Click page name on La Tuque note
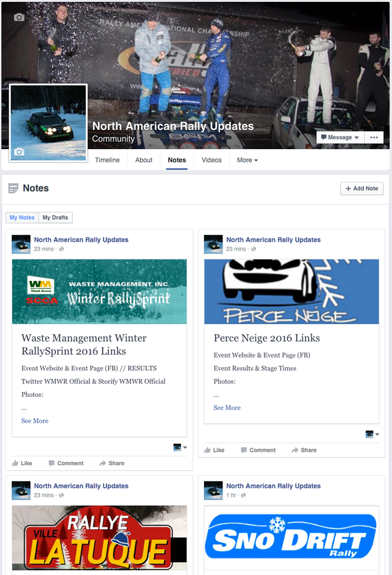 pos(81,486)
